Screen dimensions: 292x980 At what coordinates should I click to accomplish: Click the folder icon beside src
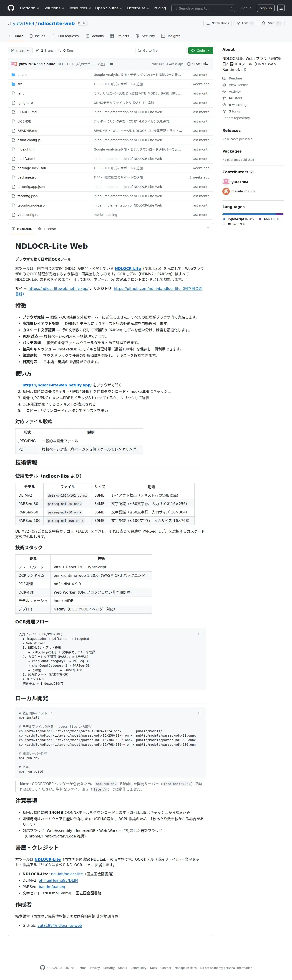[x=13, y=84]
